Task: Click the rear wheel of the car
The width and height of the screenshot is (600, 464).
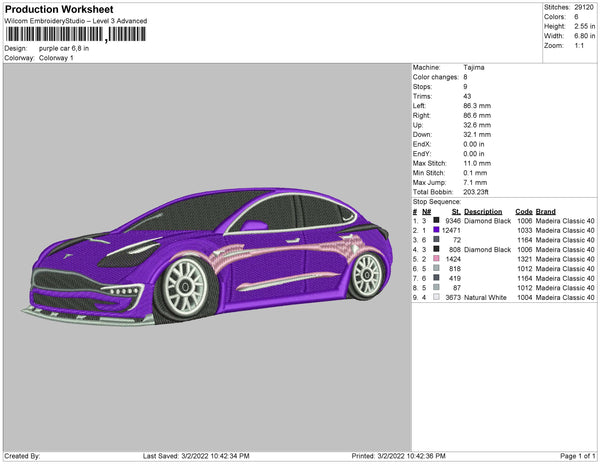Action: pos(367,273)
